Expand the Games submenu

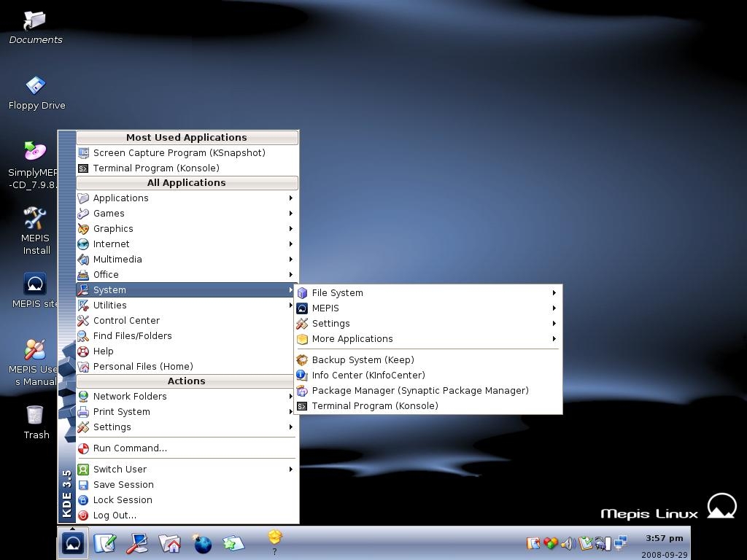tap(187, 214)
